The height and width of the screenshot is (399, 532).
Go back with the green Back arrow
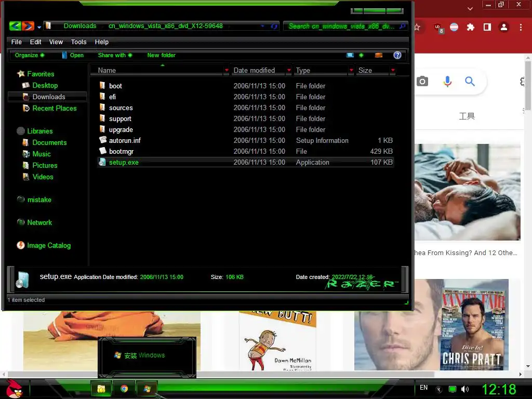(x=15, y=26)
